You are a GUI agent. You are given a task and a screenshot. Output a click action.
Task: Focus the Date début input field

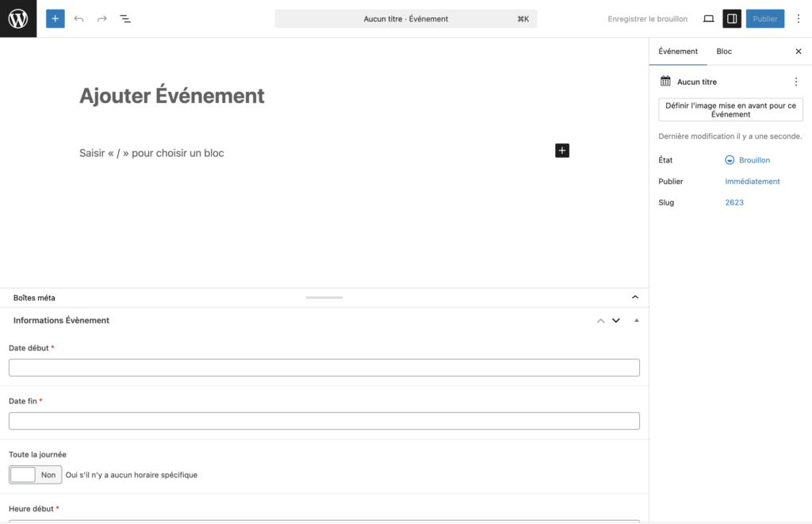[x=324, y=368]
